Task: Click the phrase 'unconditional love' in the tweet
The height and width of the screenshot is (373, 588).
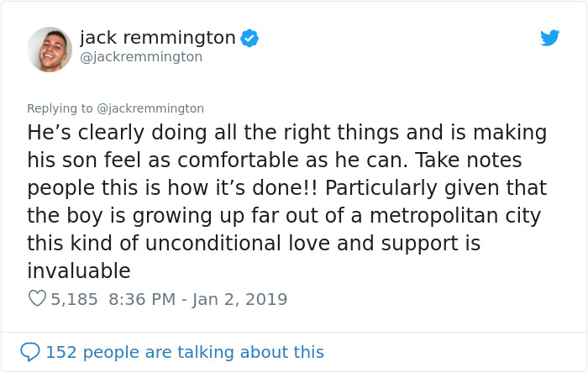Action: [x=207, y=244]
